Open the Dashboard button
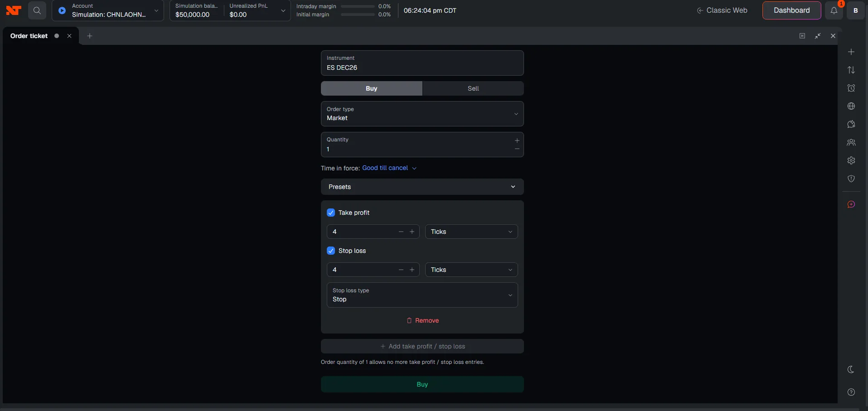This screenshot has height=411, width=868. pos(792,10)
